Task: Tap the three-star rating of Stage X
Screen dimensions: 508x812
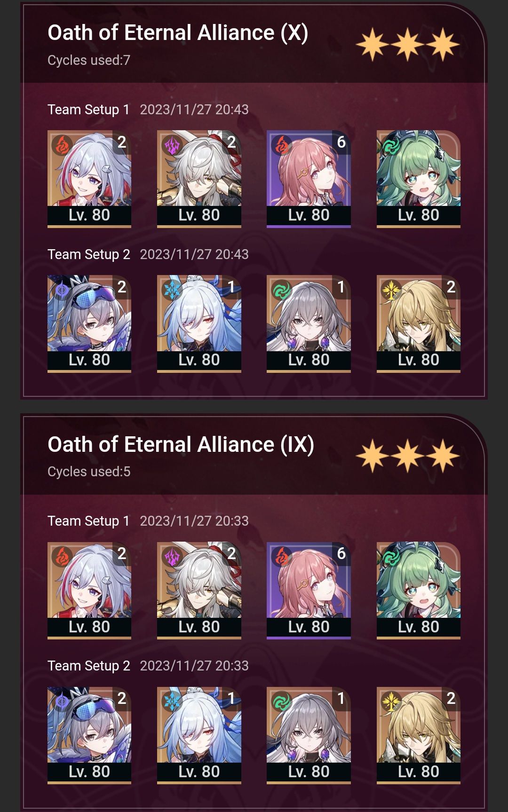Action: [x=407, y=44]
